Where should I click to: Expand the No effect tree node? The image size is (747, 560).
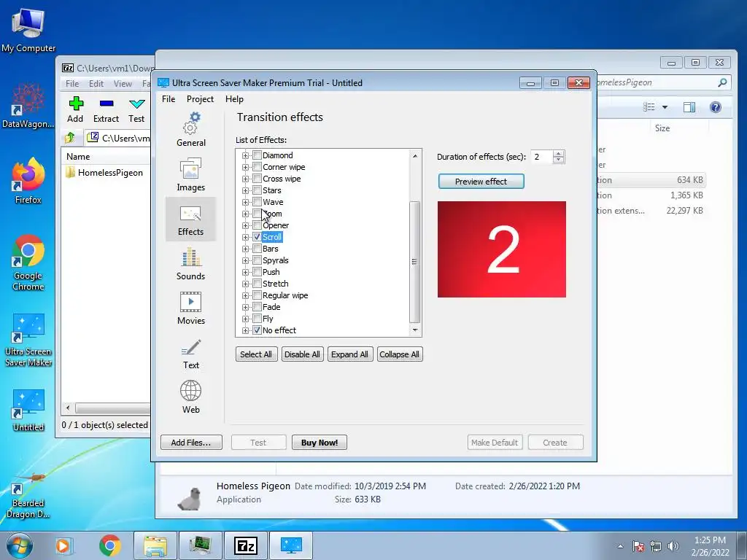click(x=245, y=330)
